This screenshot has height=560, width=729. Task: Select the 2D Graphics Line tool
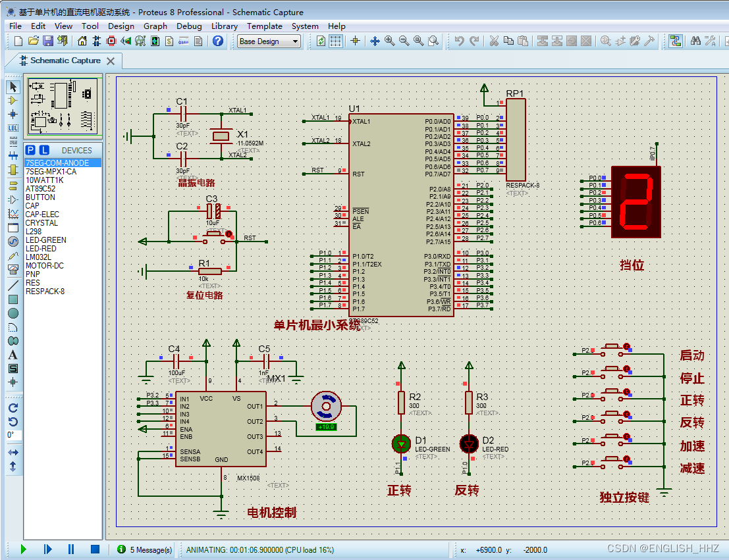13,285
